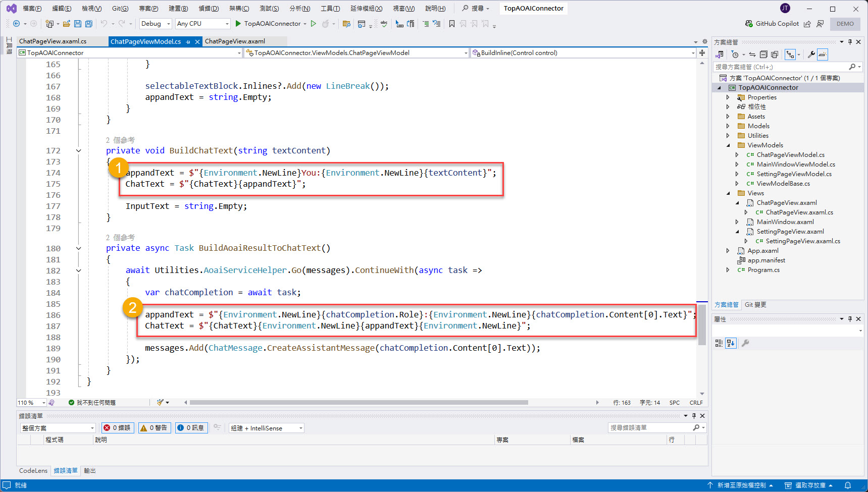868x492 pixels.
Task: Toggle file nesting view in Solution Explorer
Action: click(x=790, y=54)
